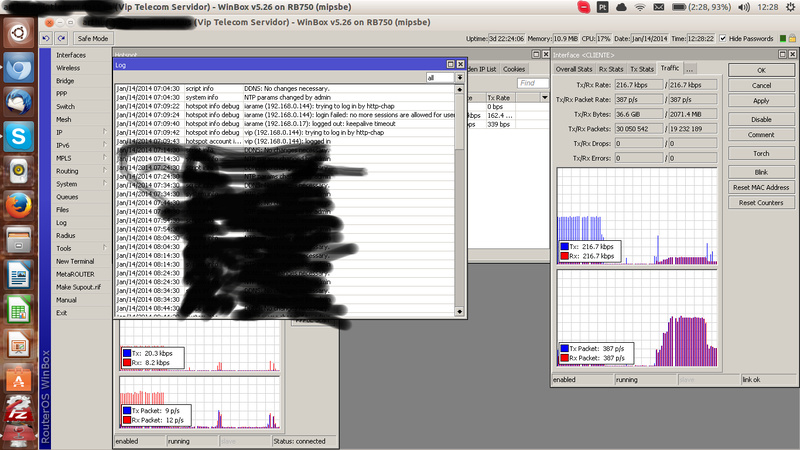Click the Reset MAC Address button
Screen dimensions: 800x450
(x=761, y=187)
